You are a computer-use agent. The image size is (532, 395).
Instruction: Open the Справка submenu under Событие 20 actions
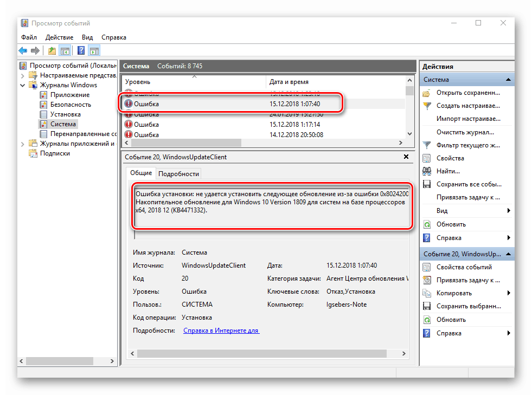click(x=509, y=333)
